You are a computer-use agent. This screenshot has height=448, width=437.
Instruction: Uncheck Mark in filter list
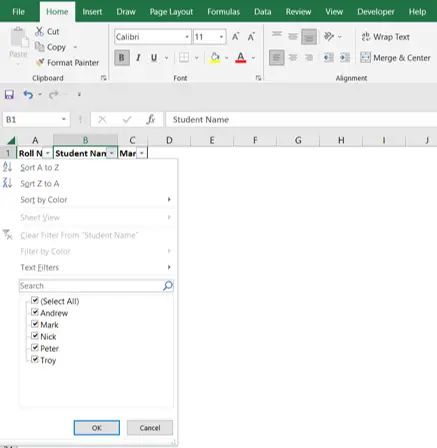point(35,324)
